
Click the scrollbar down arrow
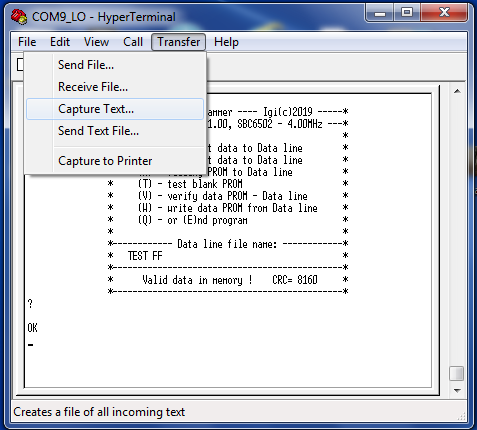[x=457, y=390]
